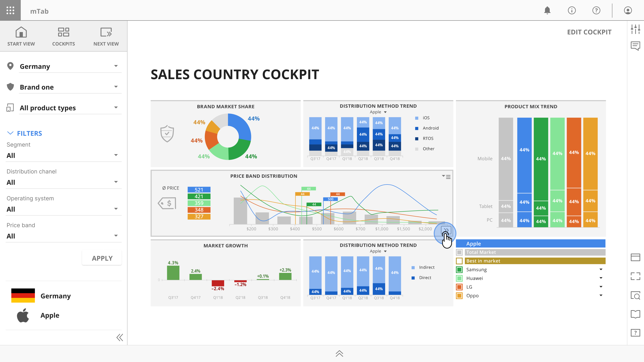Toggle the Samsung checkbox
This screenshot has height=362, width=644.
pyautogui.click(x=459, y=270)
